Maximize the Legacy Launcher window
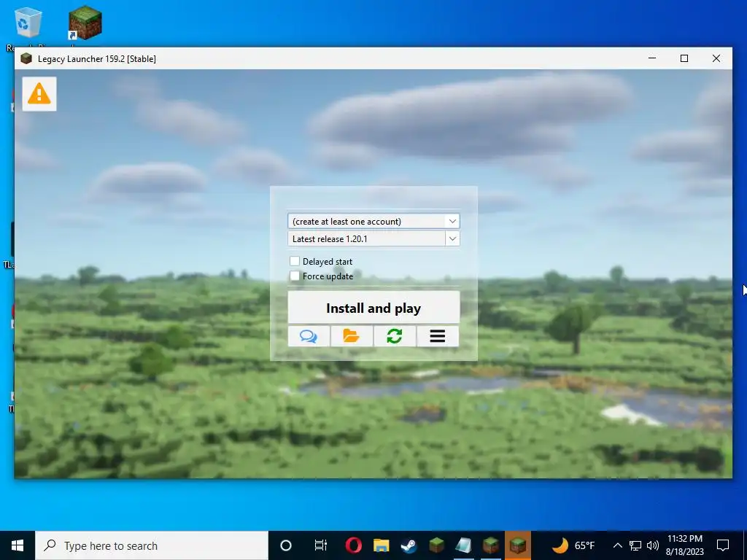Image resolution: width=747 pixels, height=560 pixels. pos(684,58)
